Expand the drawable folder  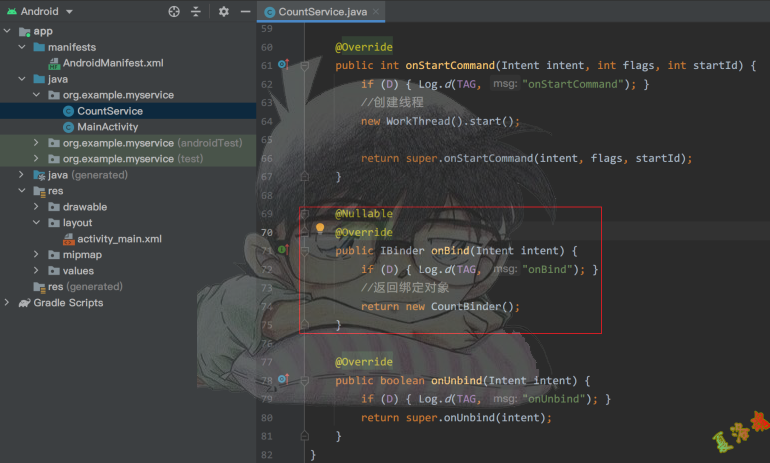(x=37, y=207)
